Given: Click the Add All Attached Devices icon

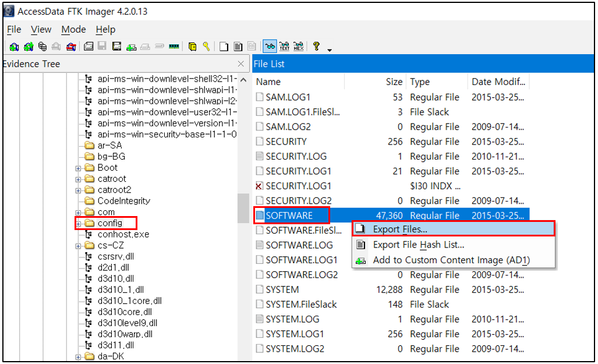Looking at the screenshot, I should 28,47.
